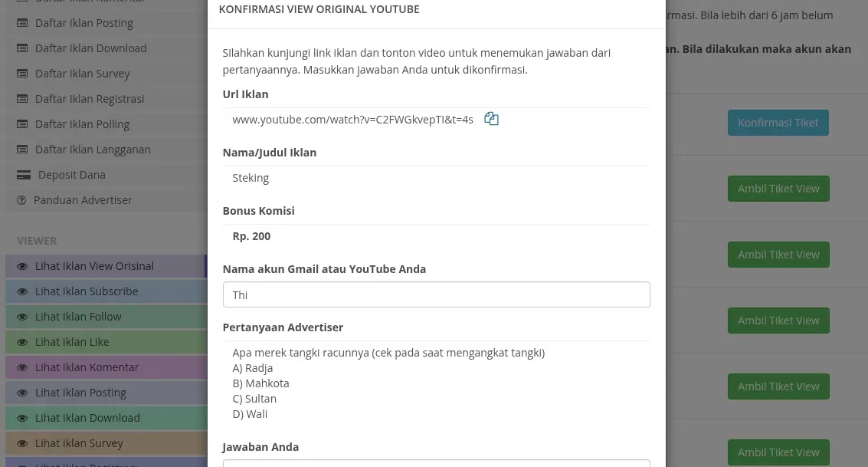Click the list icon beside Daftar Iklan Polling

tap(21, 123)
